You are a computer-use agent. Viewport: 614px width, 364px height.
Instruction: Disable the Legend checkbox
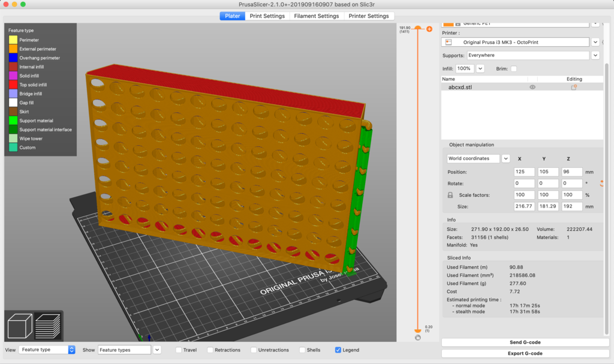tap(339, 350)
